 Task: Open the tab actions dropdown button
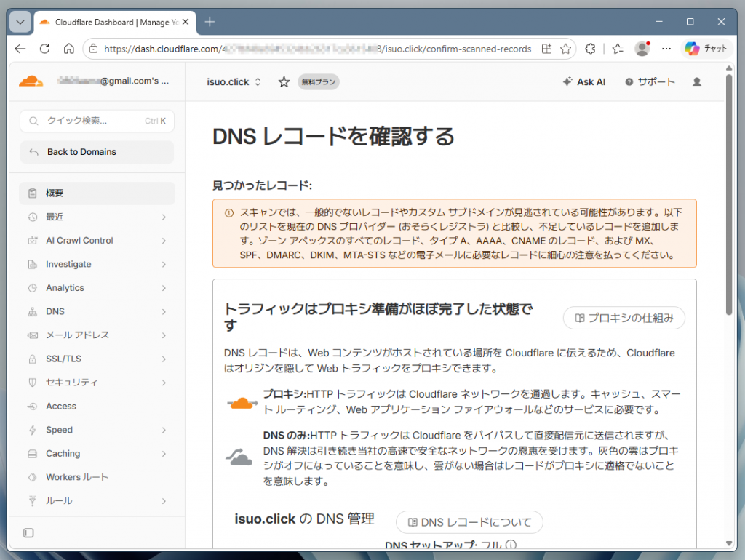(x=20, y=22)
